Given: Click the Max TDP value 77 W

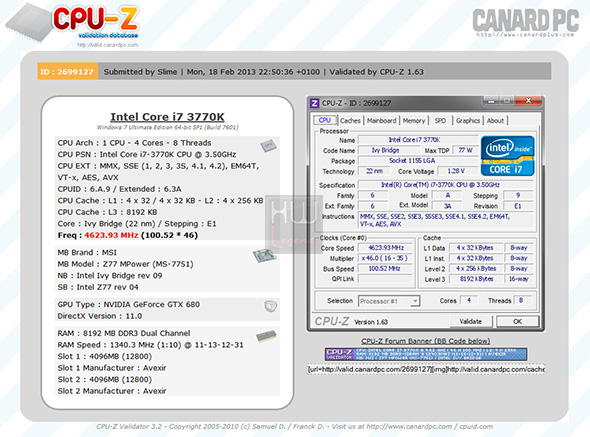Looking at the screenshot, I should click(465, 150).
